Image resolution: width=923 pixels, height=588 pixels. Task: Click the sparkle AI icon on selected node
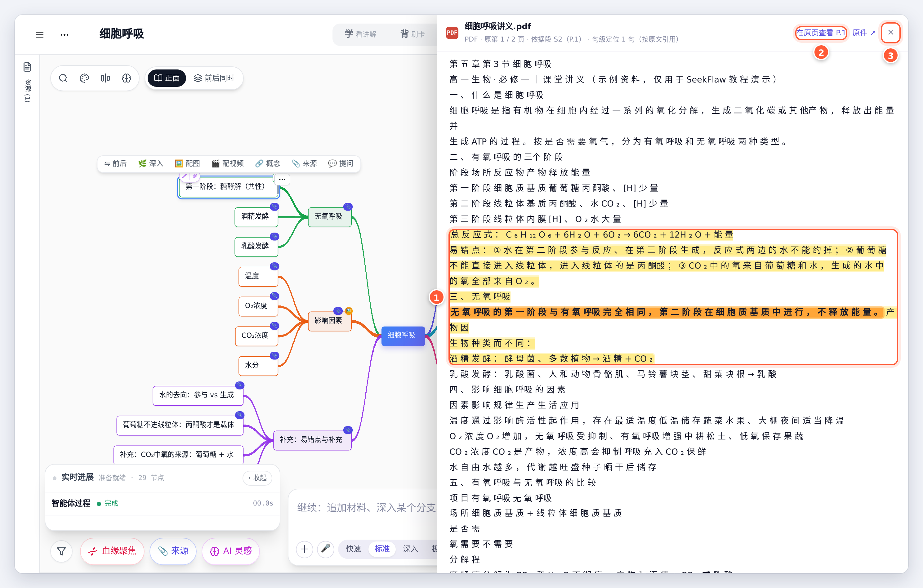pos(195,176)
